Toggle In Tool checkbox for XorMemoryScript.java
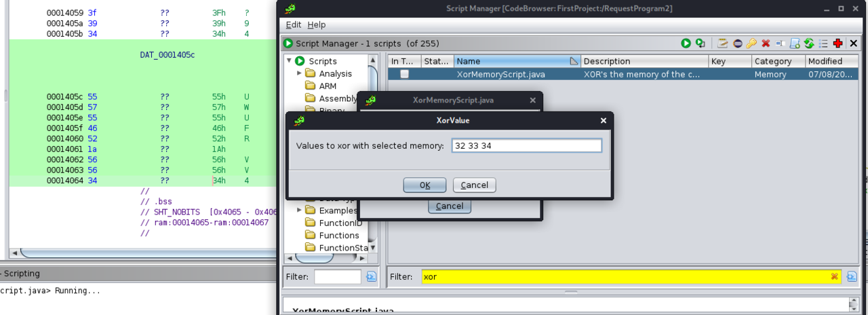The height and width of the screenshot is (315, 868). coord(404,75)
